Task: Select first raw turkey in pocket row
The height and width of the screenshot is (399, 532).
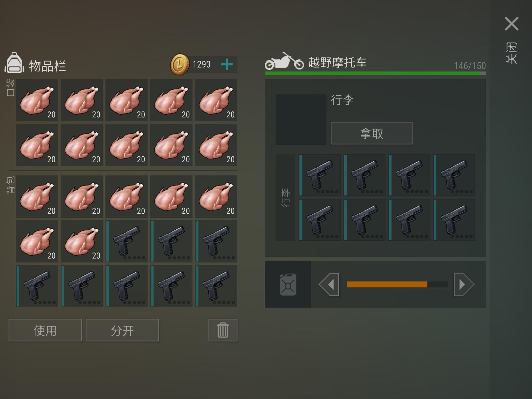Action: (37, 100)
